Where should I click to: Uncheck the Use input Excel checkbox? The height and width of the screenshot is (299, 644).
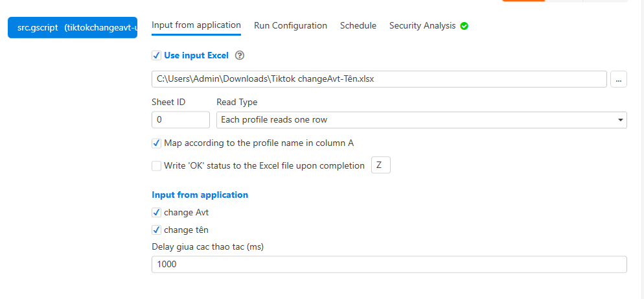[x=156, y=56]
